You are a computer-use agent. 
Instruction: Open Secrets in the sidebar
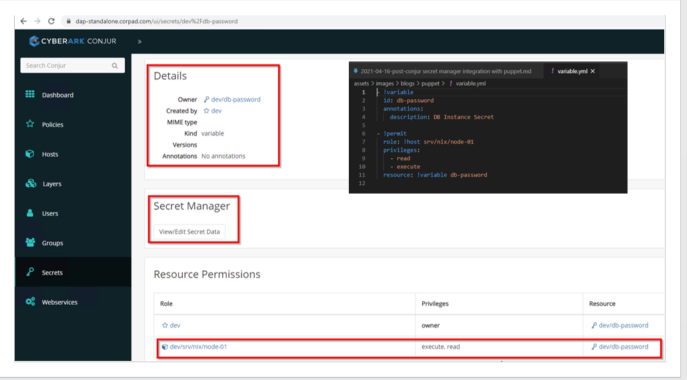52,273
